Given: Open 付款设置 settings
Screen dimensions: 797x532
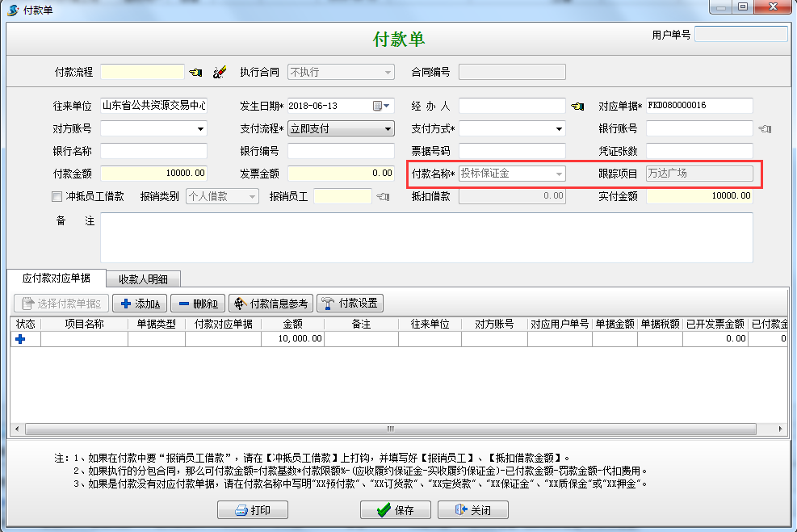Looking at the screenshot, I should (350, 304).
